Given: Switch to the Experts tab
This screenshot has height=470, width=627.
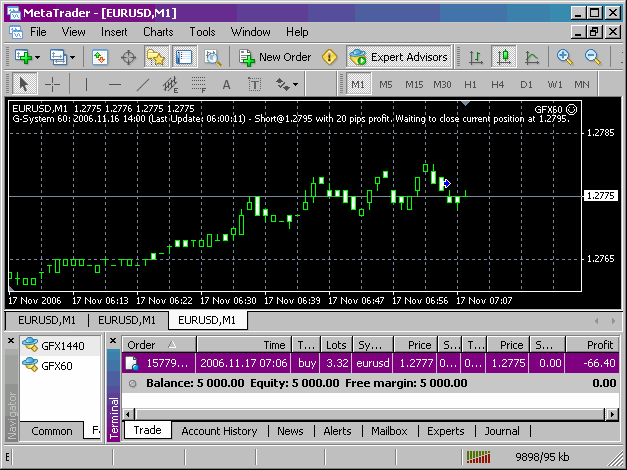Looking at the screenshot, I should [446, 431].
